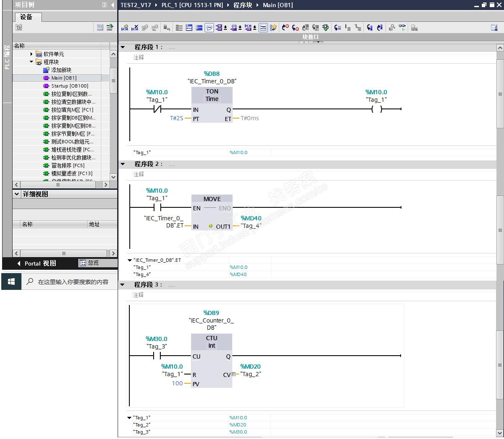Select the MOVE instruction box
Viewport: 504px width, 439px height.
pyautogui.click(x=212, y=213)
